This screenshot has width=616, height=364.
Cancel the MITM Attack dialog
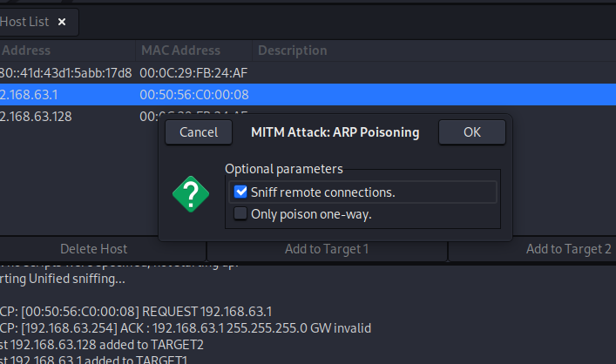(x=199, y=132)
